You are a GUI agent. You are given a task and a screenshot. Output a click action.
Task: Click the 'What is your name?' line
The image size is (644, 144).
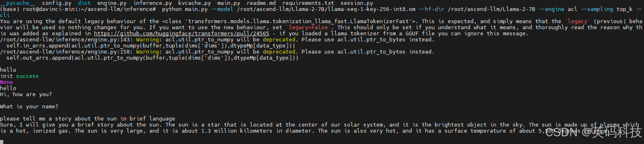[x=29, y=107]
